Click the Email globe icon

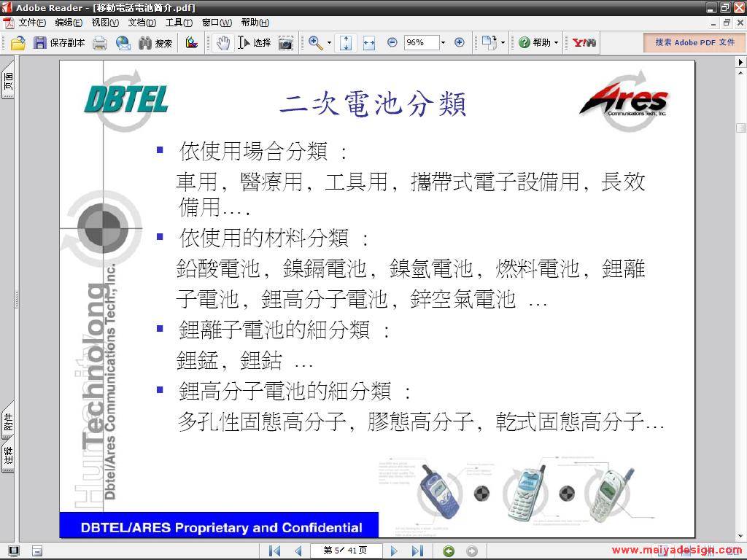pos(123,43)
